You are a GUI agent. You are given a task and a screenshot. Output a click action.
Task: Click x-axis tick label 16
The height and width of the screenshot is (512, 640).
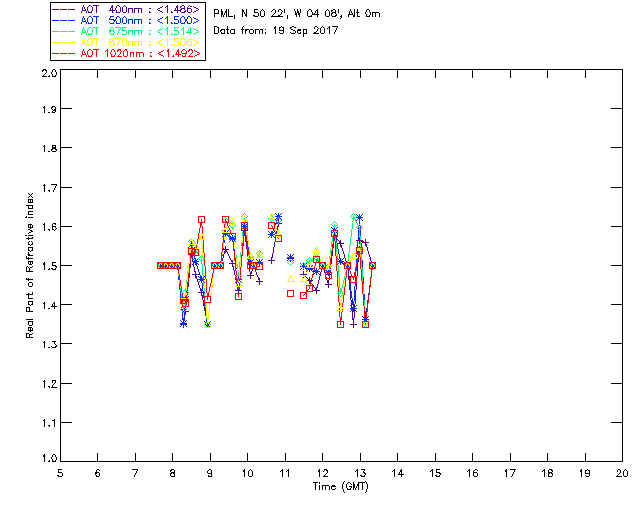[472, 473]
